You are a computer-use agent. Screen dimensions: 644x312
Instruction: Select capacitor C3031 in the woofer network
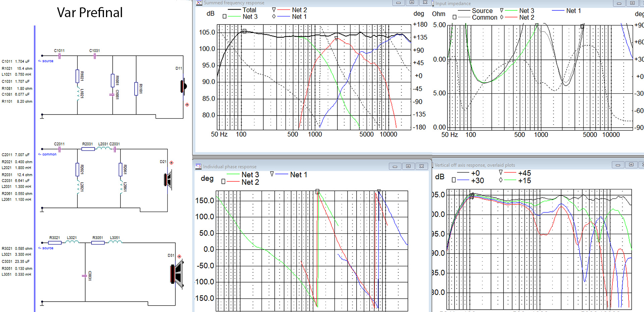[x=85, y=276]
